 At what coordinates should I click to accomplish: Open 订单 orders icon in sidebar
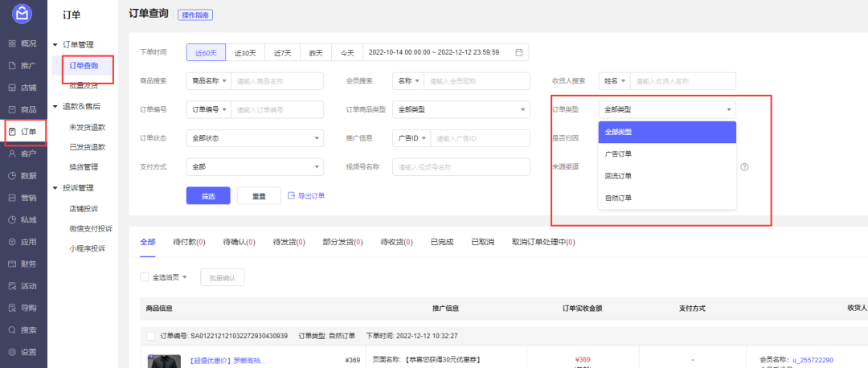[x=12, y=132]
